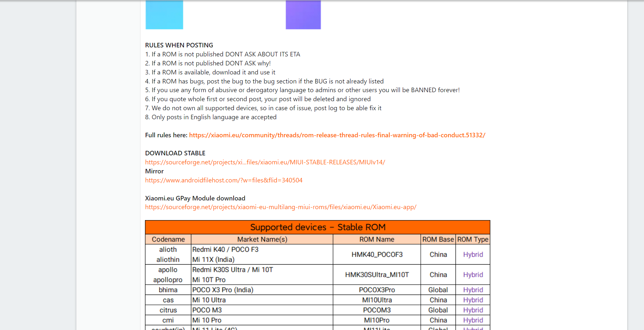The height and width of the screenshot is (330, 644).
Task: Click 'POCO X3 Pro (India)' market name
Action: pos(223,290)
